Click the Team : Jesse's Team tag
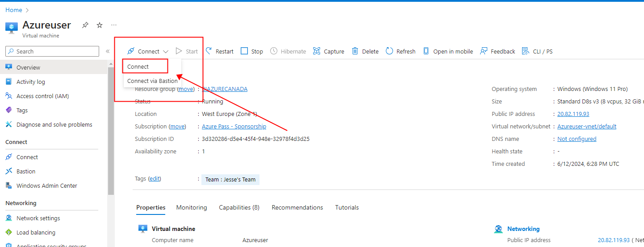 click(230, 179)
